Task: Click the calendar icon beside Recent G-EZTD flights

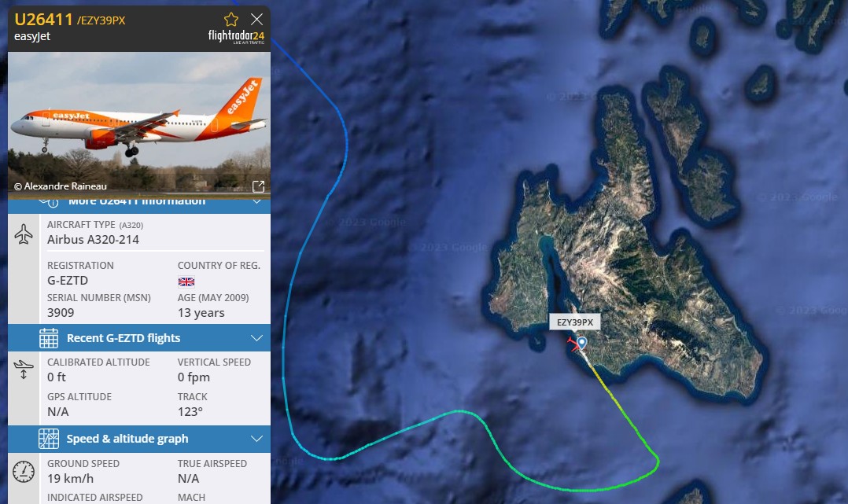Action: point(49,338)
